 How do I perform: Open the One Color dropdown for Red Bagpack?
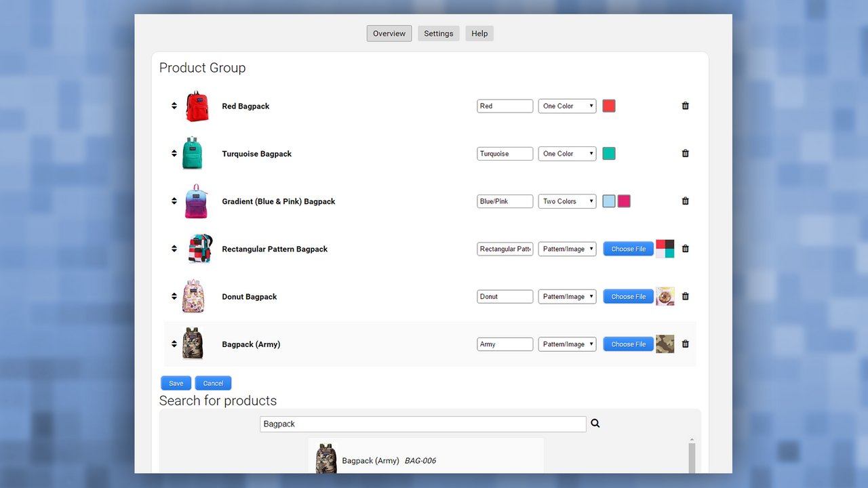(x=567, y=106)
